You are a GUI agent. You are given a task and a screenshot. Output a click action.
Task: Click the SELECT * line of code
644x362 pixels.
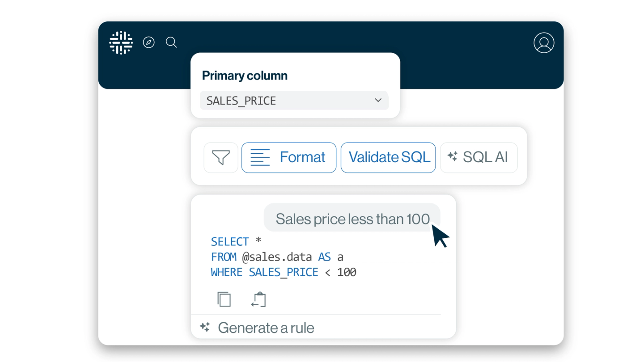pyautogui.click(x=236, y=242)
